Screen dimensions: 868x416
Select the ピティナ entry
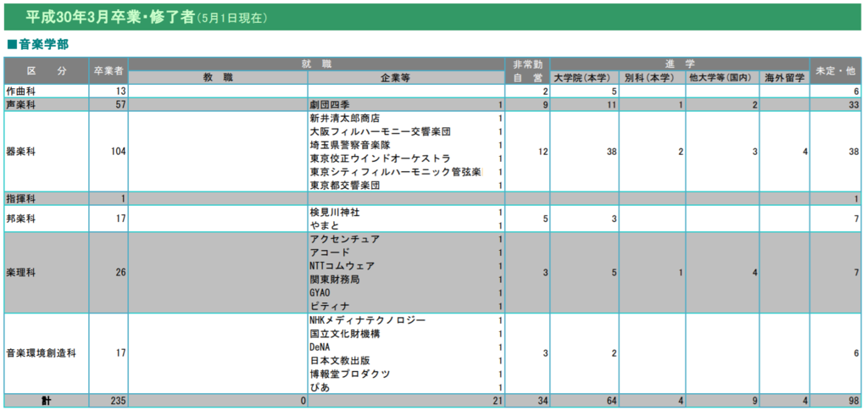click(x=330, y=307)
